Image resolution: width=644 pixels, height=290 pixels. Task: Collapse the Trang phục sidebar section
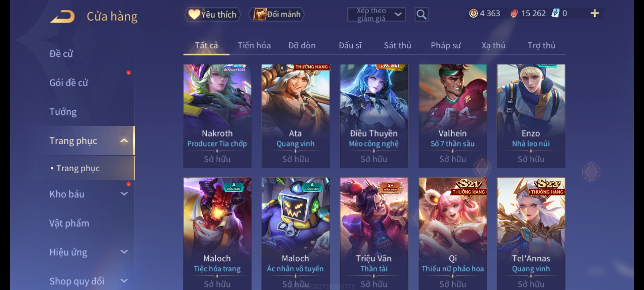click(x=124, y=141)
